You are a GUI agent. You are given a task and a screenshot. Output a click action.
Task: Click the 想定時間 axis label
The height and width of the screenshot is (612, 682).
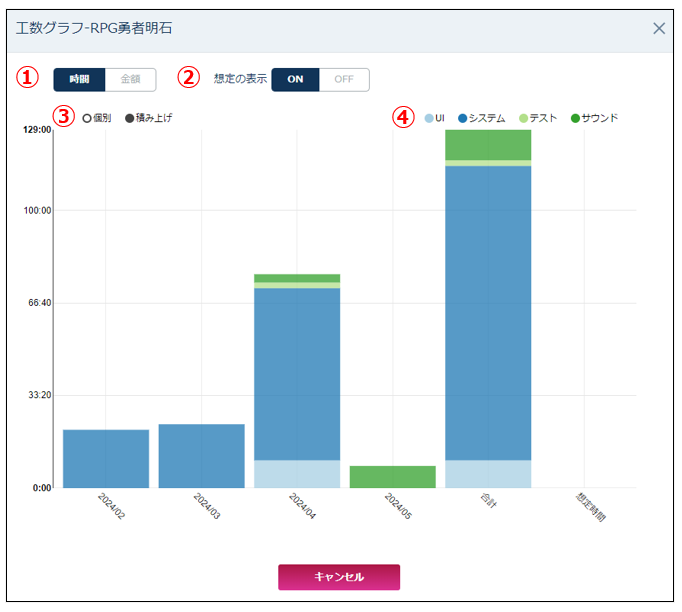[591, 507]
